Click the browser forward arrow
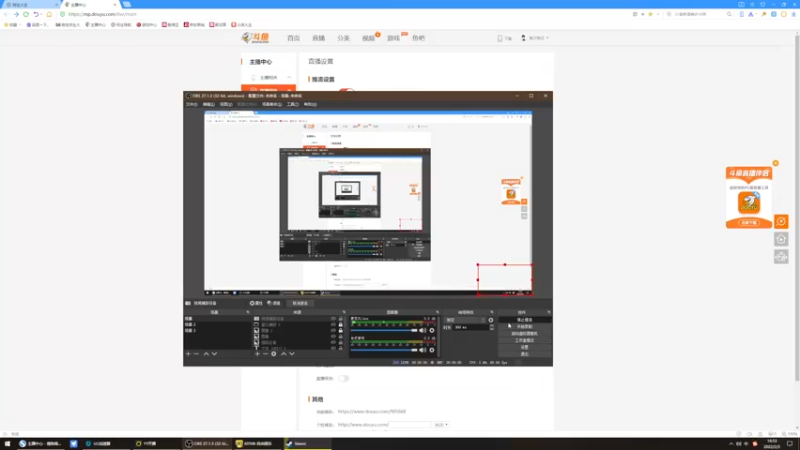 pos(16,14)
